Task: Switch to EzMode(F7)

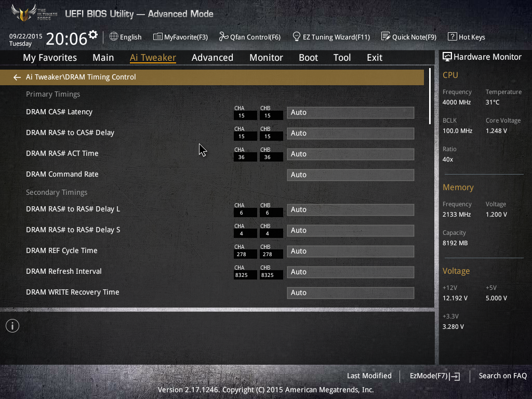Action: tap(429, 376)
